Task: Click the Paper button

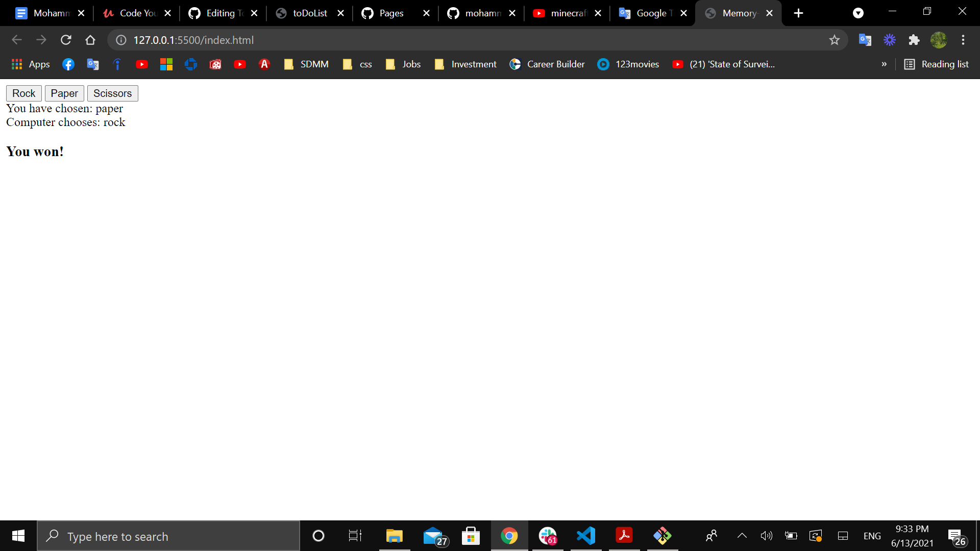Action: coord(64,93)
